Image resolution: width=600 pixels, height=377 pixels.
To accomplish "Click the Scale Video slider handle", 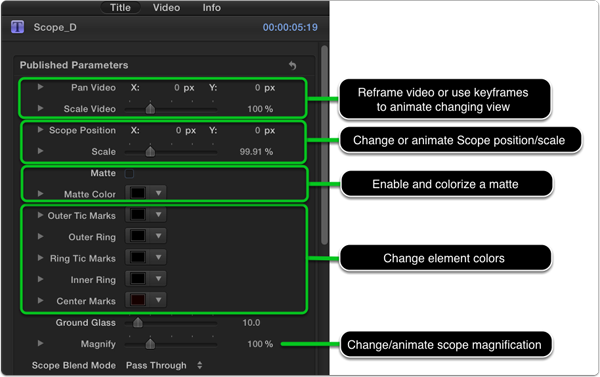I will tap(150, 109).
